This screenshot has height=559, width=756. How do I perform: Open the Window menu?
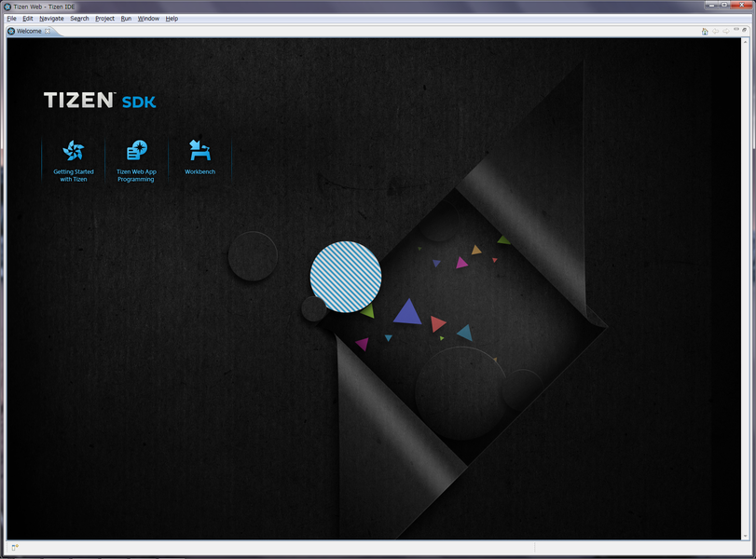148,19
